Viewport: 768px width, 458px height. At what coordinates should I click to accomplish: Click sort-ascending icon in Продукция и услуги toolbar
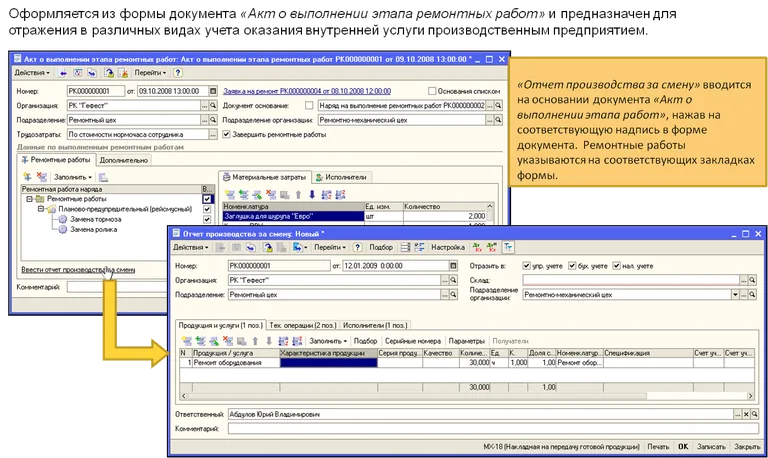click(x=283, y=341)
